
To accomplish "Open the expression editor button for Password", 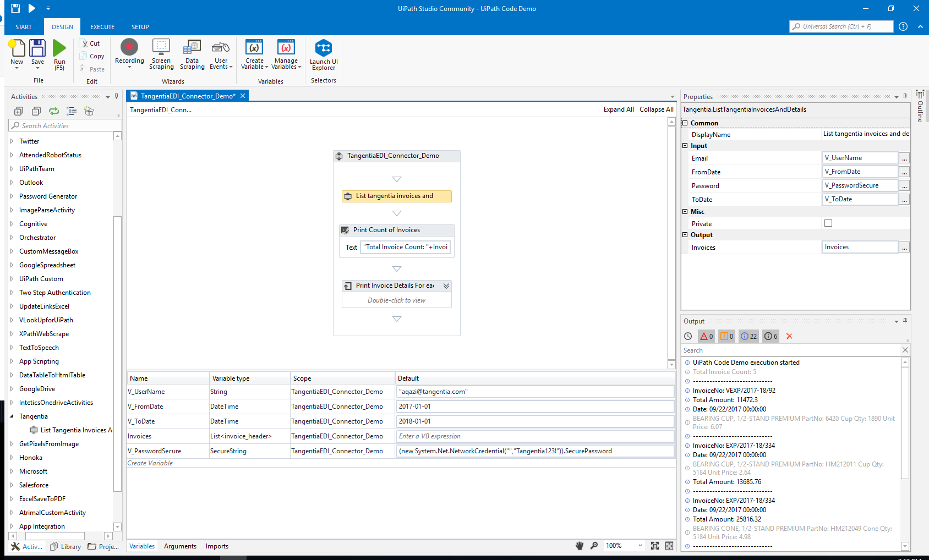I will coord(904,186).
